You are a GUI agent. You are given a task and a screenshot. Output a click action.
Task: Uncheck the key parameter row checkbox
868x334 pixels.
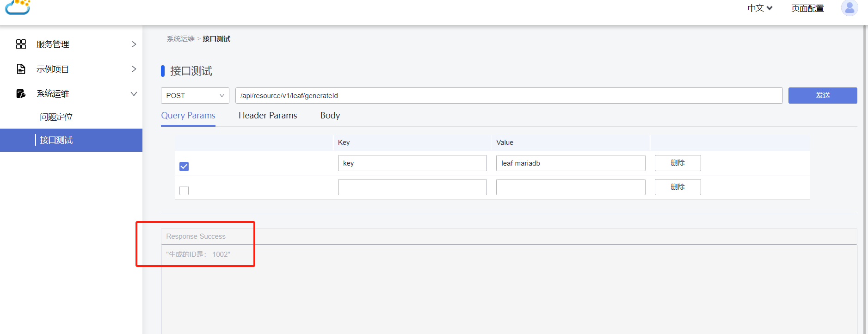point(184,167)
